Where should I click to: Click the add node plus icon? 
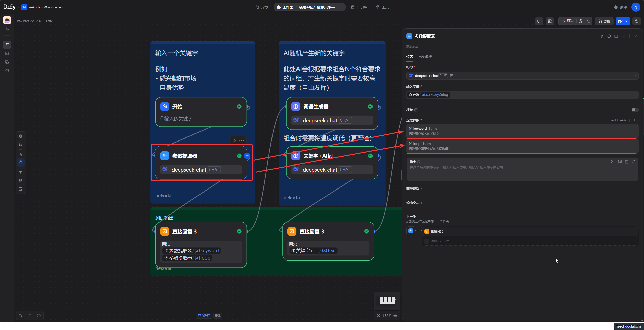(x=21, y=136)
